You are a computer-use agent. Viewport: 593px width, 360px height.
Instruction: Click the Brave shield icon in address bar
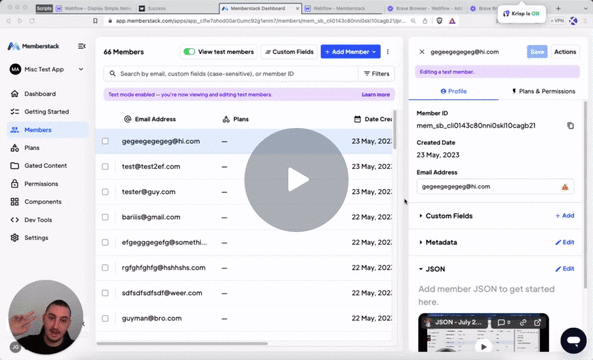tap(439, 21)
